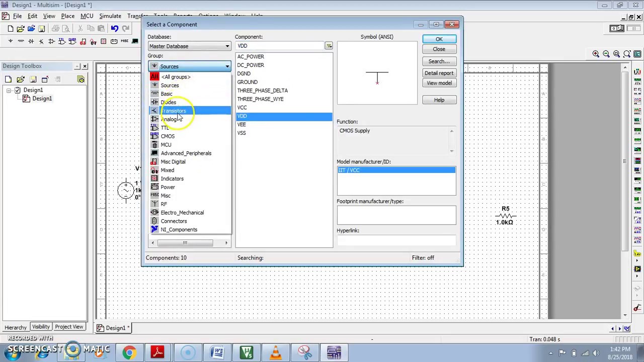Image resolution: width=644 pixels, height=362 pixels.
Task: Open the Design1 sheet tab at the bottom
Action: point(115,328)
